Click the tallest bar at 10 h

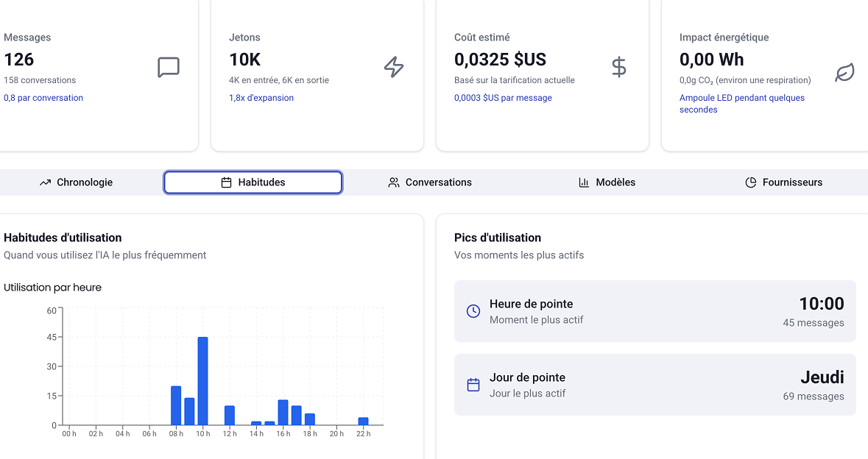point(203,382)
